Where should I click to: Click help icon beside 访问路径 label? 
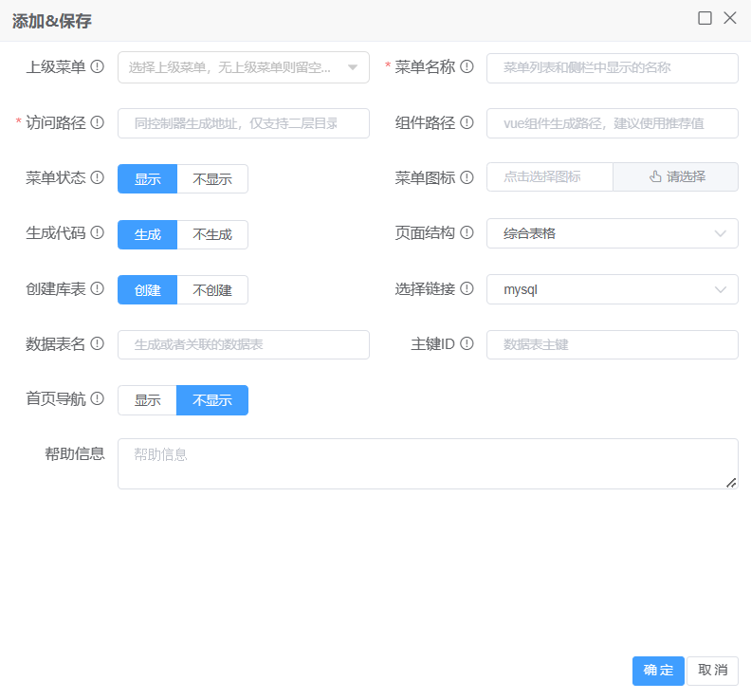coord(97,122)
